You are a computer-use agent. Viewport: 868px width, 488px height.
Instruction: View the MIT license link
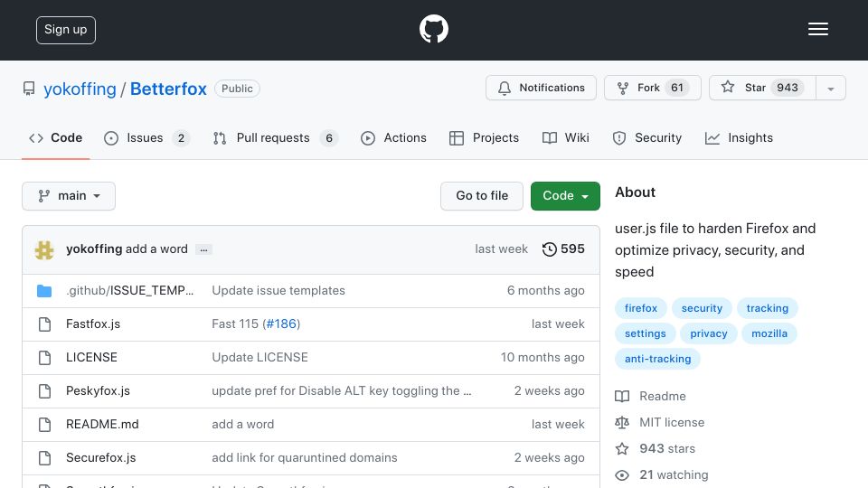click(x=660, y=422)
